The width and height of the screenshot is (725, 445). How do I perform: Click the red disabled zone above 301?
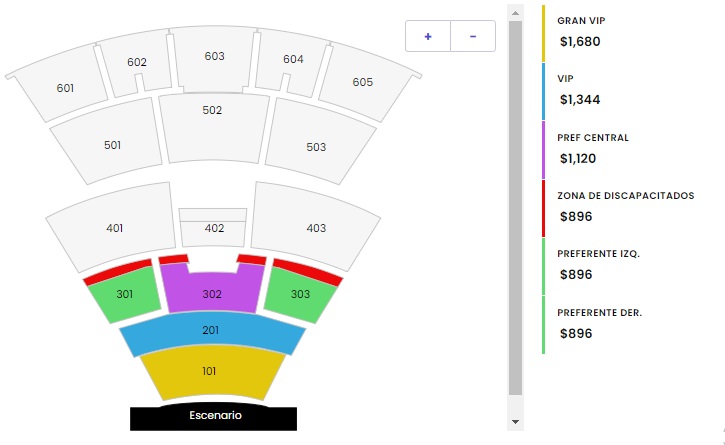[x=118, y=272]
